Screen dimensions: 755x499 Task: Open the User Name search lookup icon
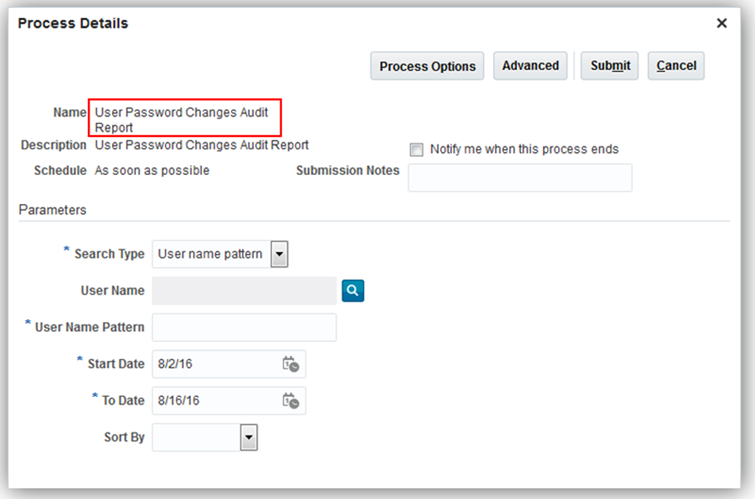click(354, 291)
